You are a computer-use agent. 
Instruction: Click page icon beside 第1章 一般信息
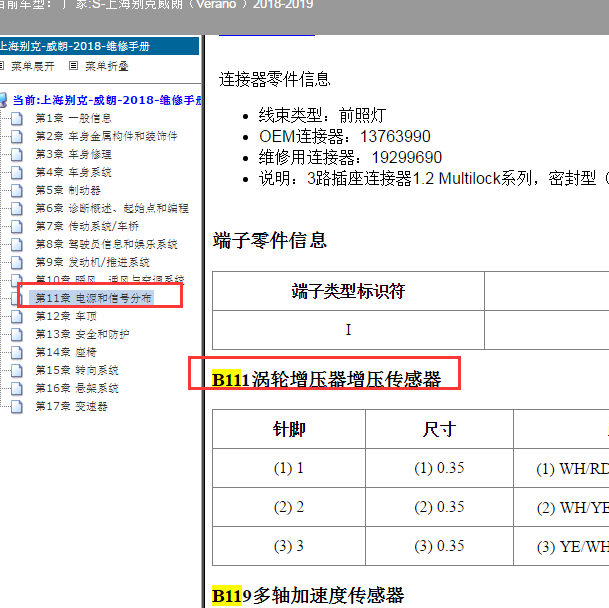17,118
